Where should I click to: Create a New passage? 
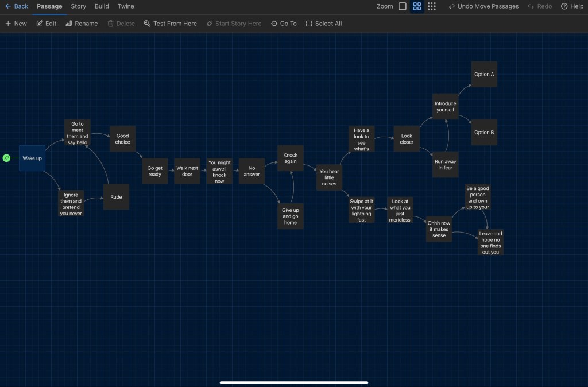[16, 24]
